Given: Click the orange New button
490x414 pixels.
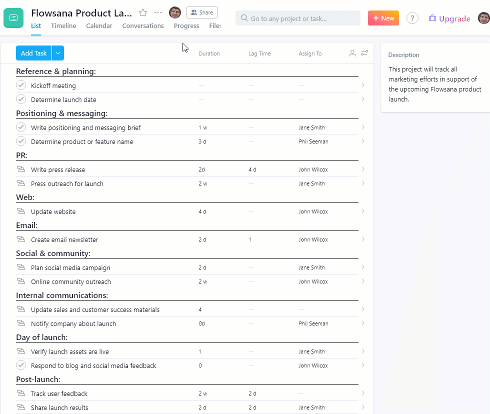Looking at the screenshot, I should pos(383,18).
